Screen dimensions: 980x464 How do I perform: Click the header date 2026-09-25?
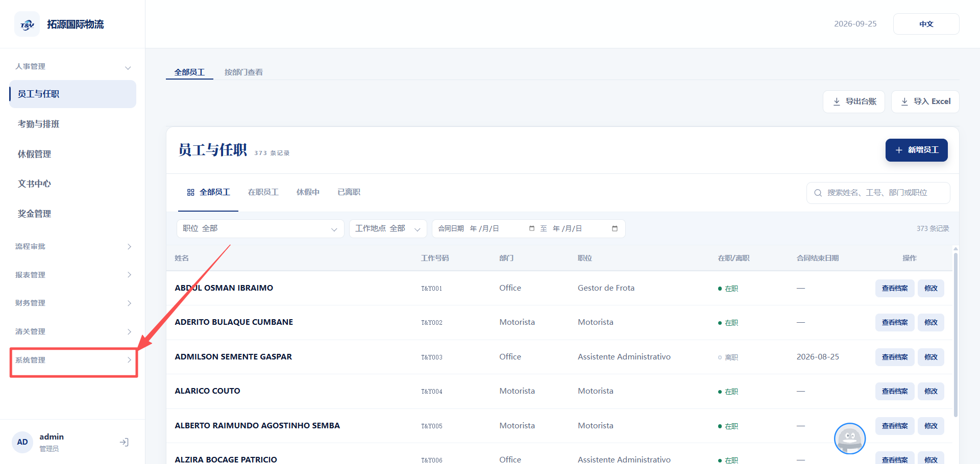pos(855,24)
